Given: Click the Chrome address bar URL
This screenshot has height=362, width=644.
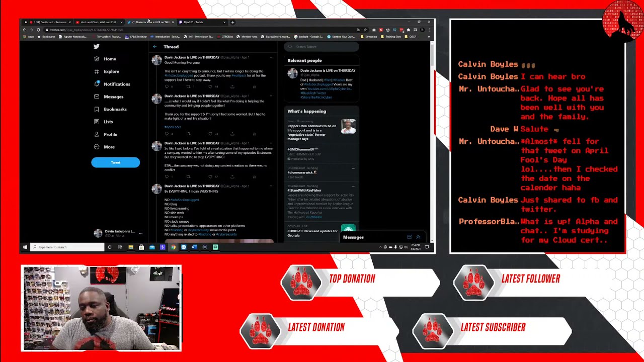Looking at the screenshot, I should pyautogui.click(x=87, y=30).
